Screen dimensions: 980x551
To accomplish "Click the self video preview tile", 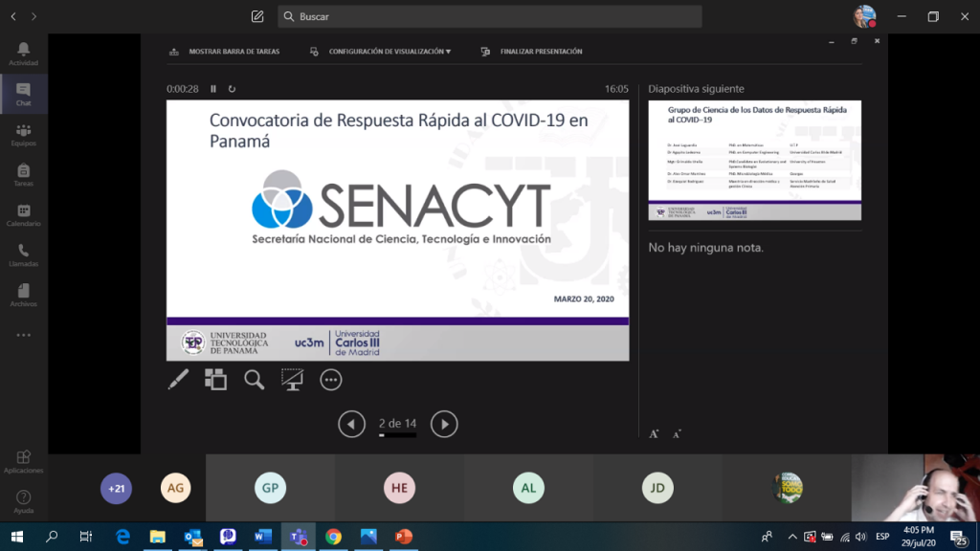I will tap(916, 488).
